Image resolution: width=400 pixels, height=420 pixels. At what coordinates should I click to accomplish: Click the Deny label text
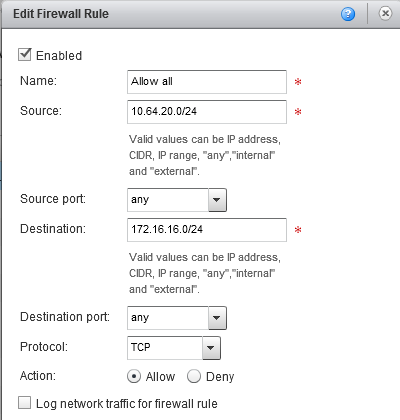pyautogui.click(x=220, y=377)
